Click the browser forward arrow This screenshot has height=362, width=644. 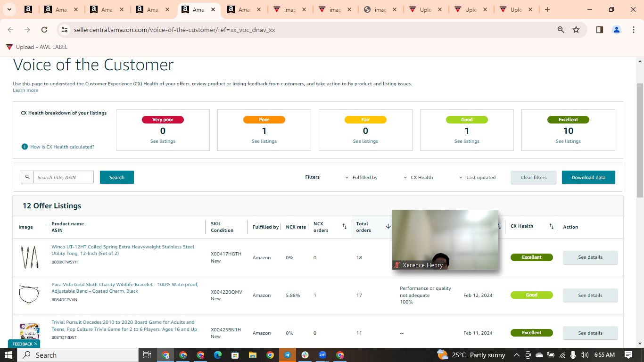coord(27,30)
